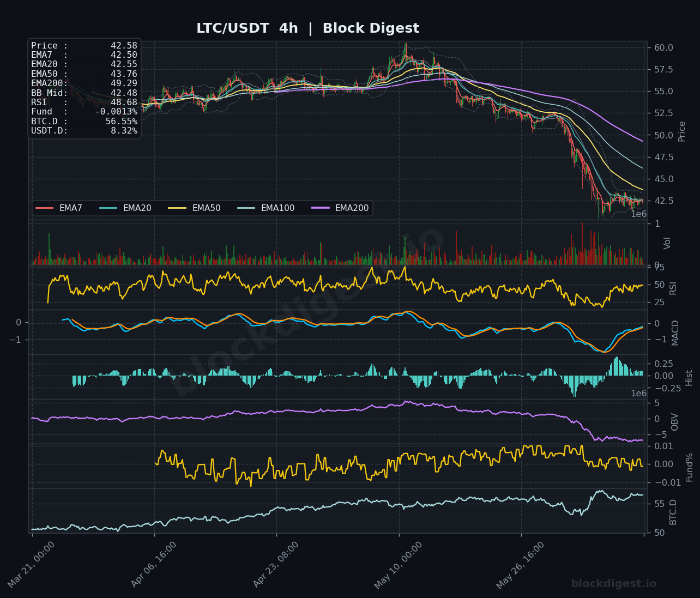
Task: Click the RSI 75 axis tick
Action: click(659, 268)
